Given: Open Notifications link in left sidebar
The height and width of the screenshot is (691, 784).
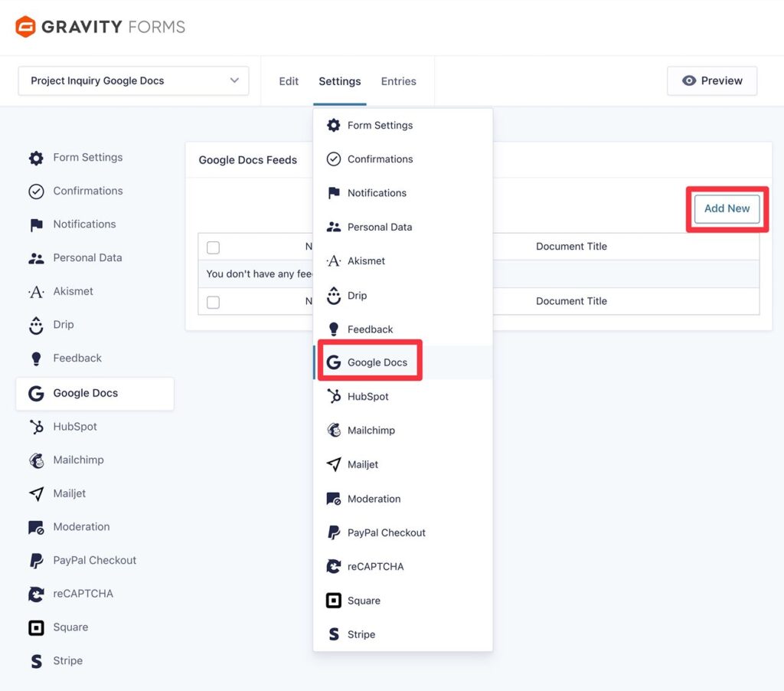Looking at the screenshot, I should click(x=84, y=224).
